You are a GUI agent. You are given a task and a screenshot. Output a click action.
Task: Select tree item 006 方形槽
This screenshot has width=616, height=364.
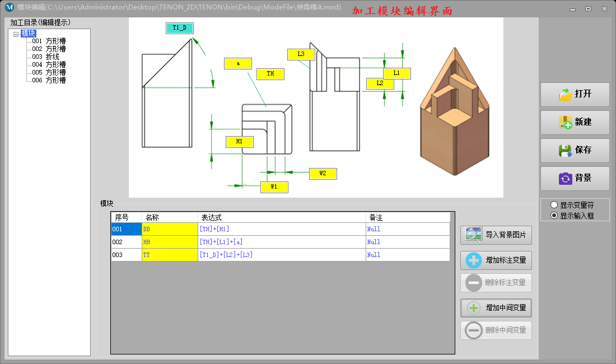[x=49, y=81]
